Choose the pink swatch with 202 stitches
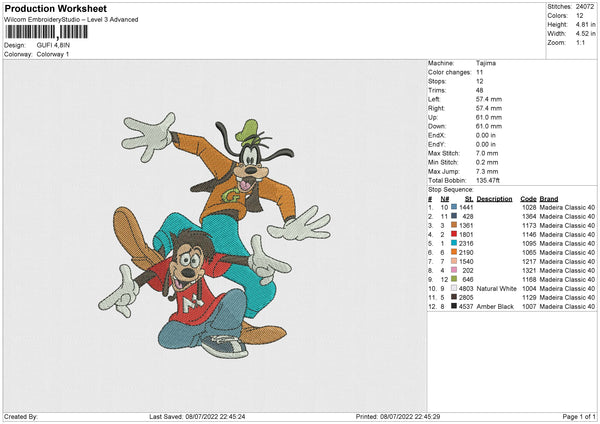 tap(454, 270)
